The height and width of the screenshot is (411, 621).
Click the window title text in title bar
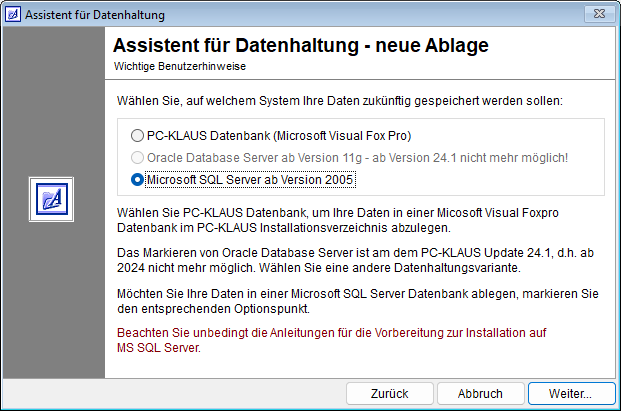click(x=95, y=14)
